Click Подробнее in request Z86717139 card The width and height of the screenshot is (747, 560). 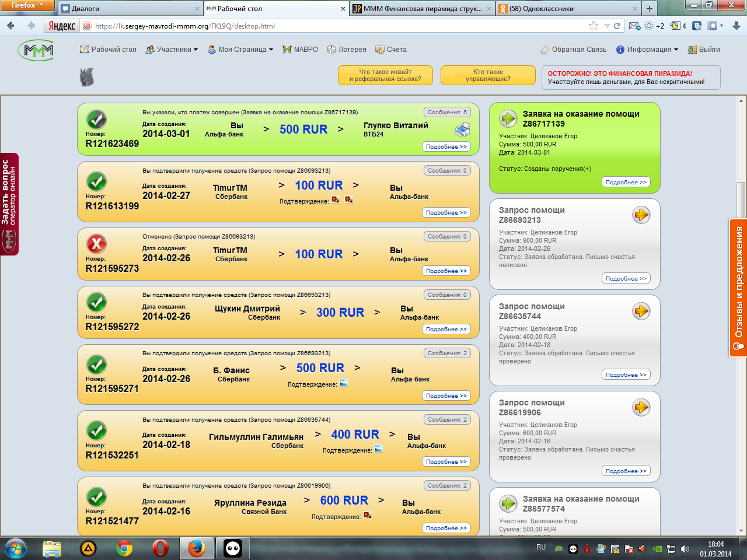click(626, 182)
